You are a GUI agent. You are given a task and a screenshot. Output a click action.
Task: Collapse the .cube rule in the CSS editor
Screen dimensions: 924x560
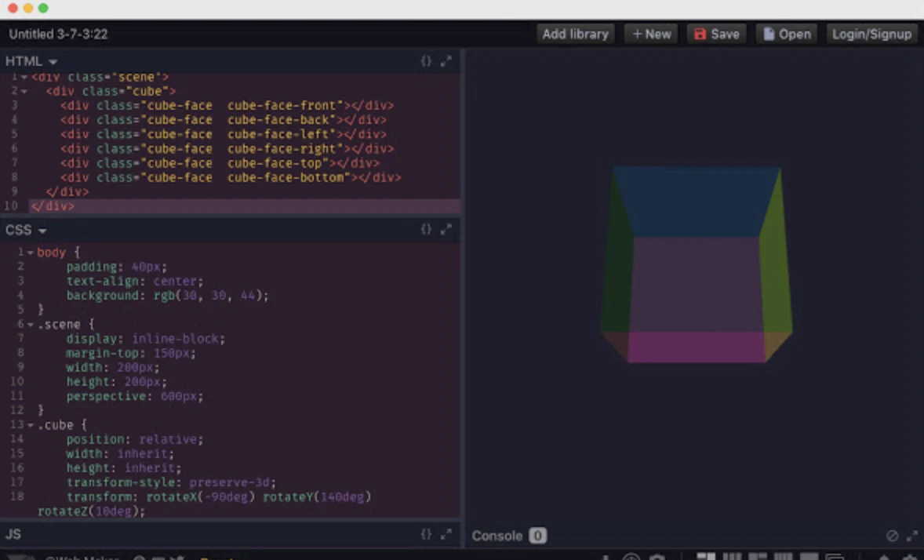[30, 426]
